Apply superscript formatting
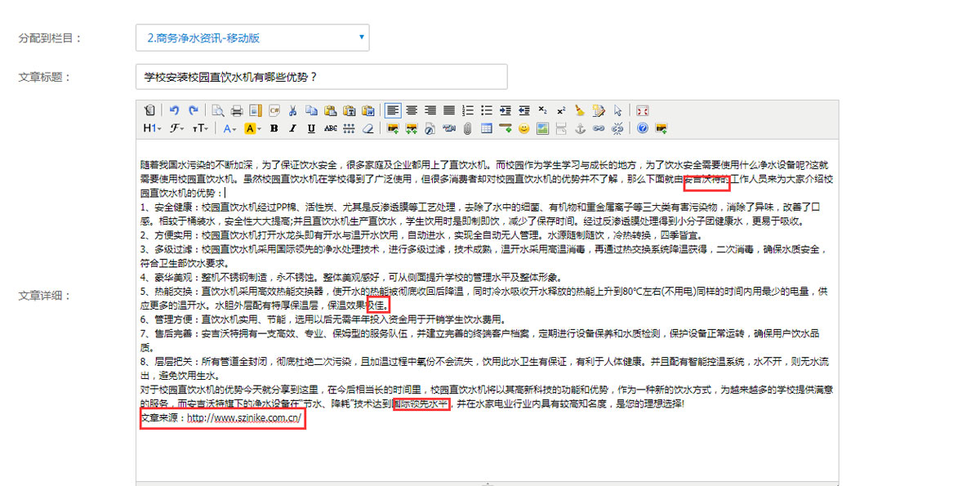Screen dimensions: 980x486 (x=561, y=109)
